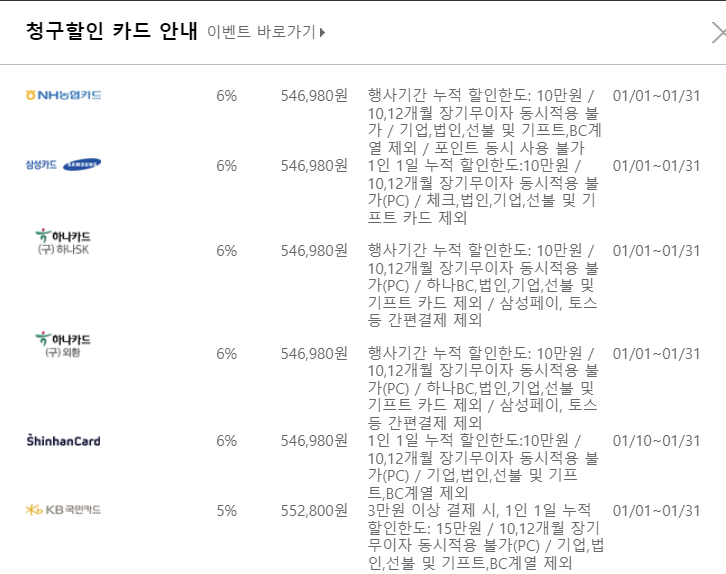
Task: Select the 하나카드 (구)외환 logo
Action: click(63, 345)
